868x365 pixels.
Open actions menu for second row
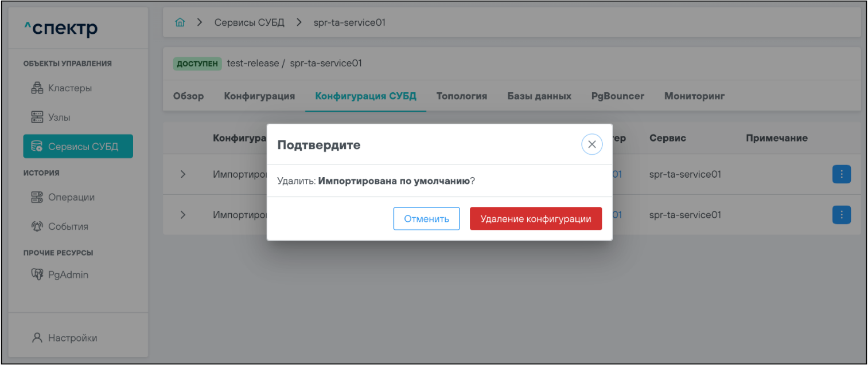point(841,215)
